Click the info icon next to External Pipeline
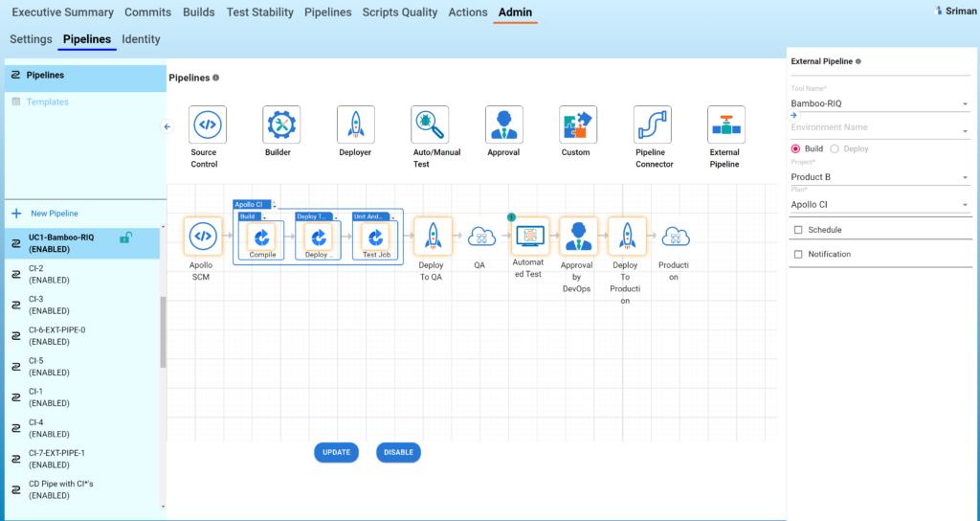 coord(858,61)
